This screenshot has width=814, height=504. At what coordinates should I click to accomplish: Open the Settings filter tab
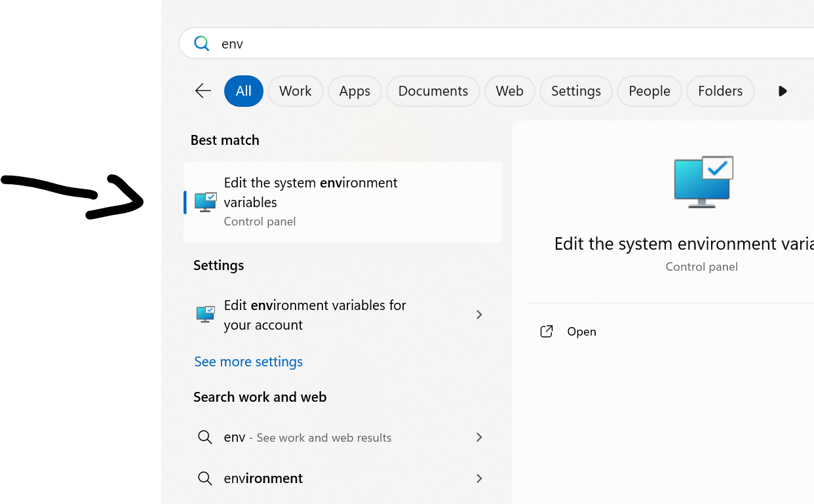pos(575,91)
